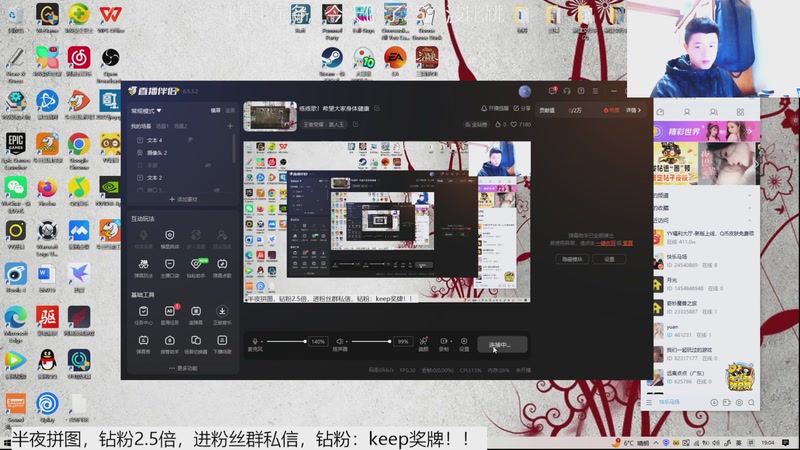Show hidden system tray icons arrow
Viewport: 800px width, 450px height.
point(656,443)
